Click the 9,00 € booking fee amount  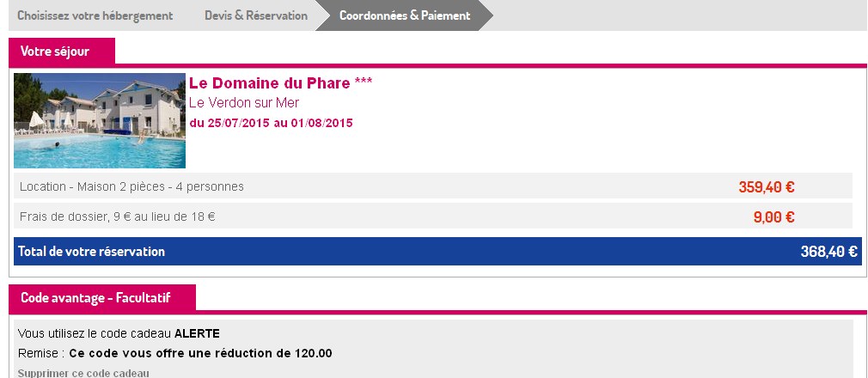[x=773, y=217]
